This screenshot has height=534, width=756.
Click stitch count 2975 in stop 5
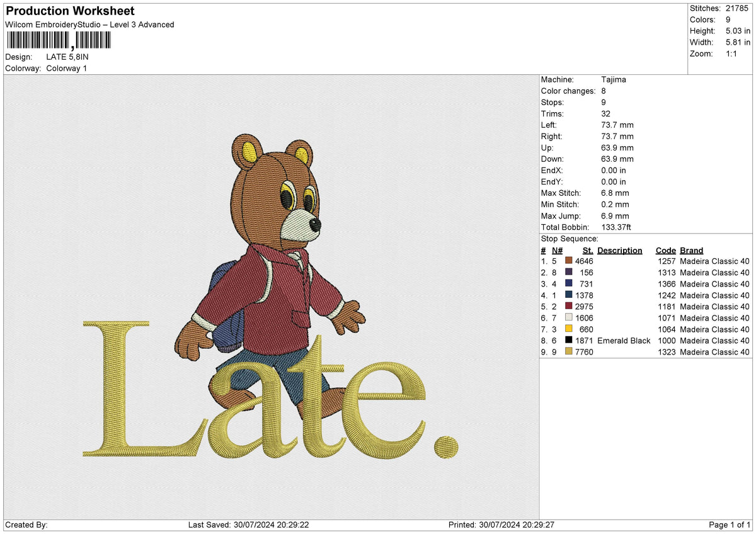[584, 307]
